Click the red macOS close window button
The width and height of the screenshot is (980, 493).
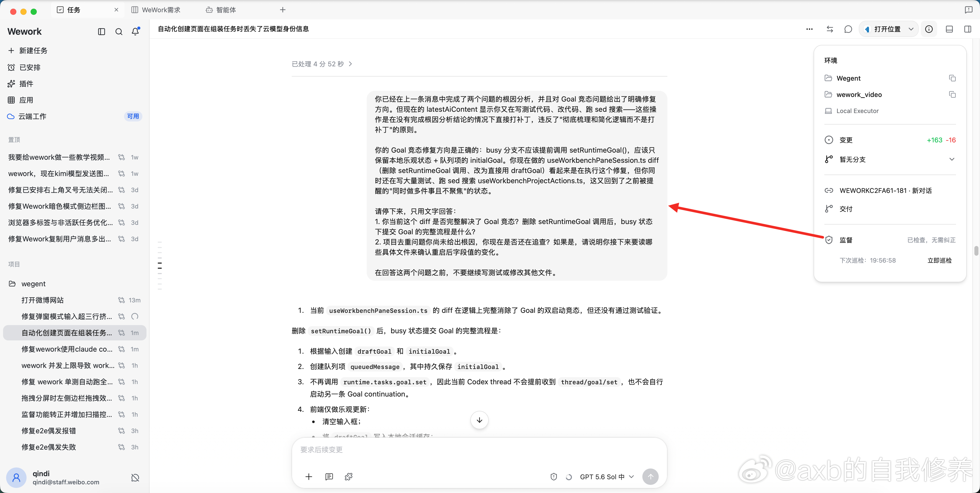pyautogui.click(x=13, y=11)
